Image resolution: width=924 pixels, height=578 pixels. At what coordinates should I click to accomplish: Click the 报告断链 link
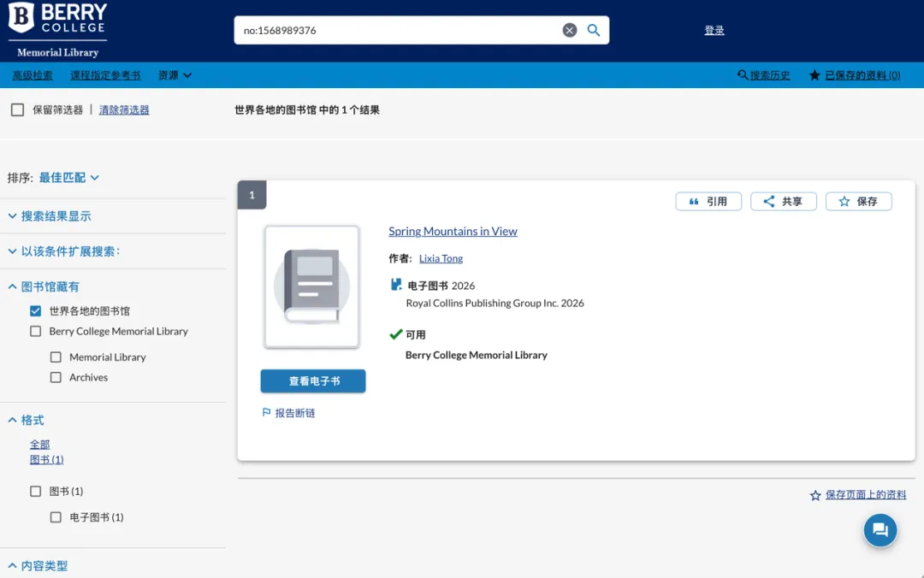click(x=295, y=413)
